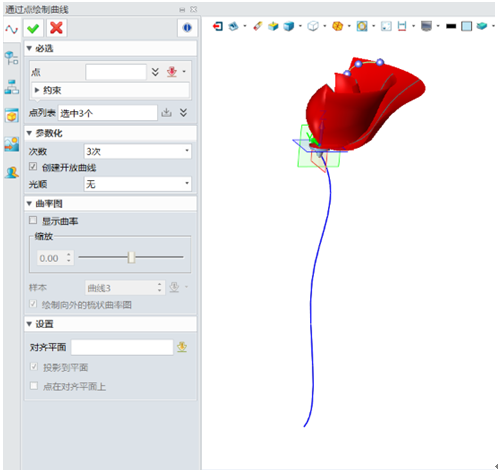498x474 pixels.
Task: Collapse the 曲率图 section
Action: [29, 203]
